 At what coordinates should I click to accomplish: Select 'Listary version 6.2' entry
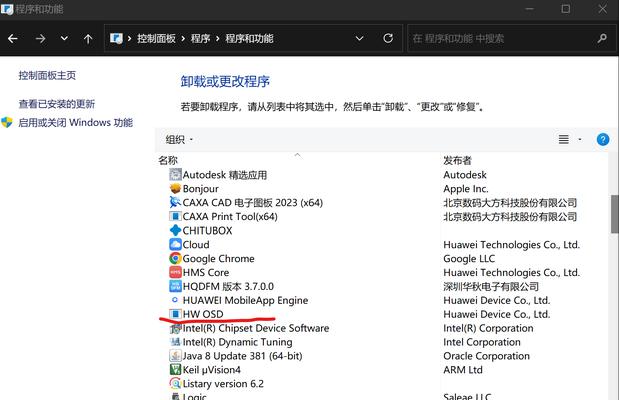(223, 384)
